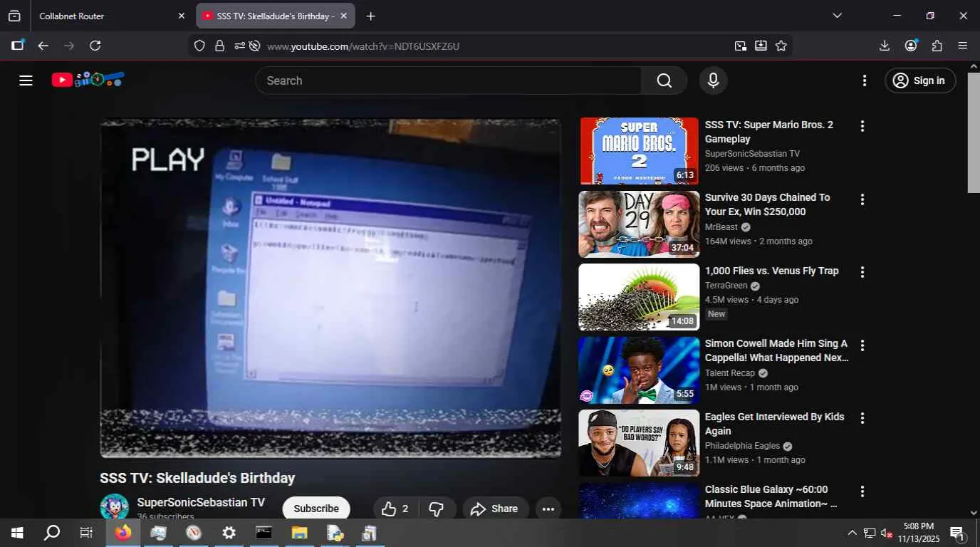The width and height of the screenshot is (980, 547).
Task: Open 'Eagles Get Interviewed By Kids Again' title
Action: (775, 424)
